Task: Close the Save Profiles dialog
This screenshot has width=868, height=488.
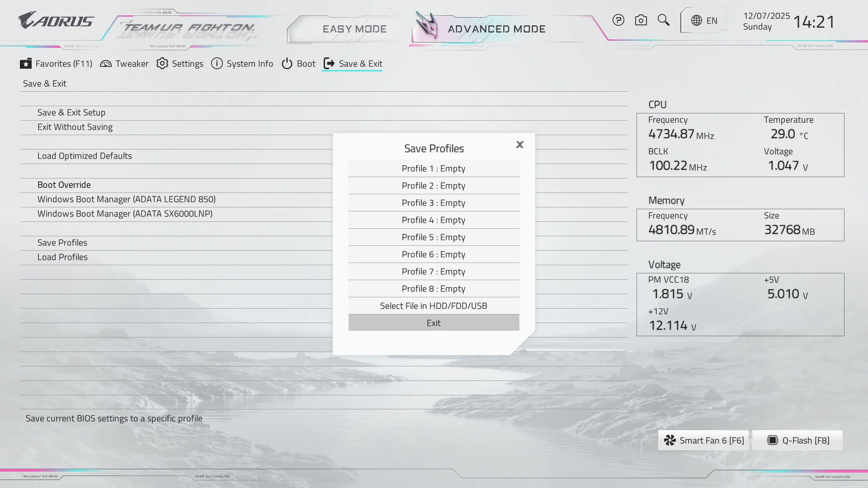Action: [x=519, y=145]
